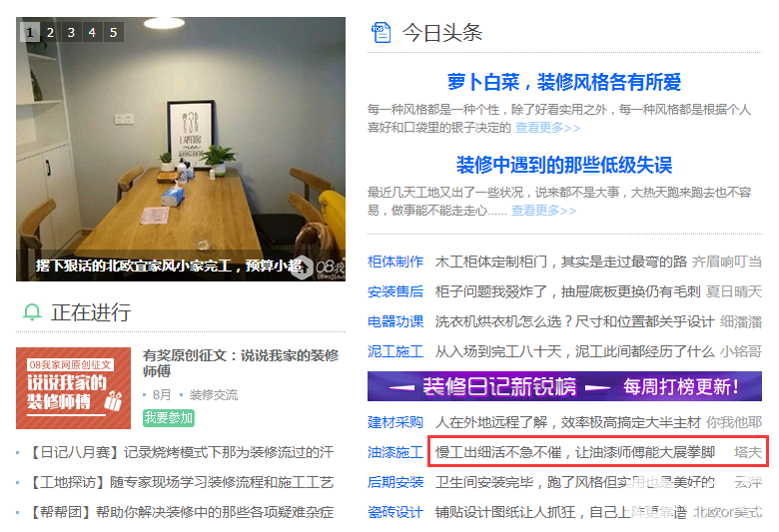Open headline 装修中遇到的那些低级失误

coord(564,165)
